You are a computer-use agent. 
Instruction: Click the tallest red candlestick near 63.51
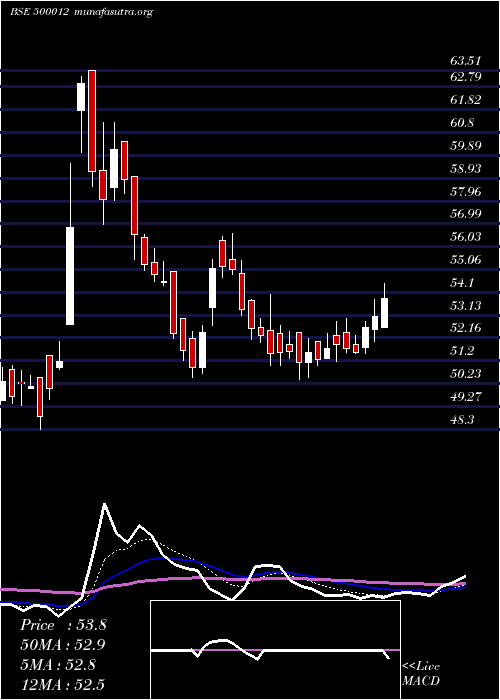pos(92,121)
